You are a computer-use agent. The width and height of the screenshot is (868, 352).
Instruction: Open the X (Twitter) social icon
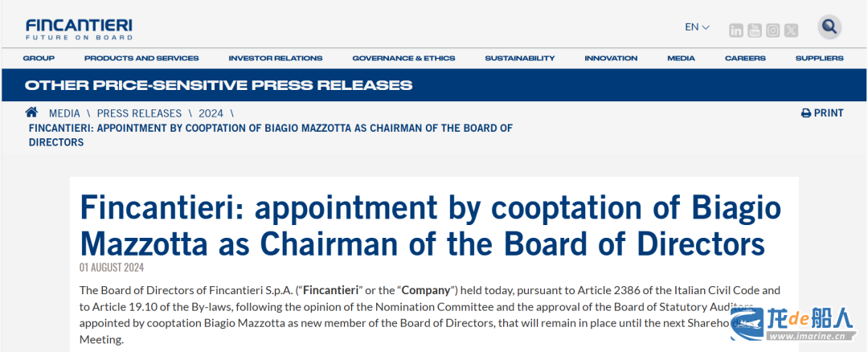[x=792, y=31]
